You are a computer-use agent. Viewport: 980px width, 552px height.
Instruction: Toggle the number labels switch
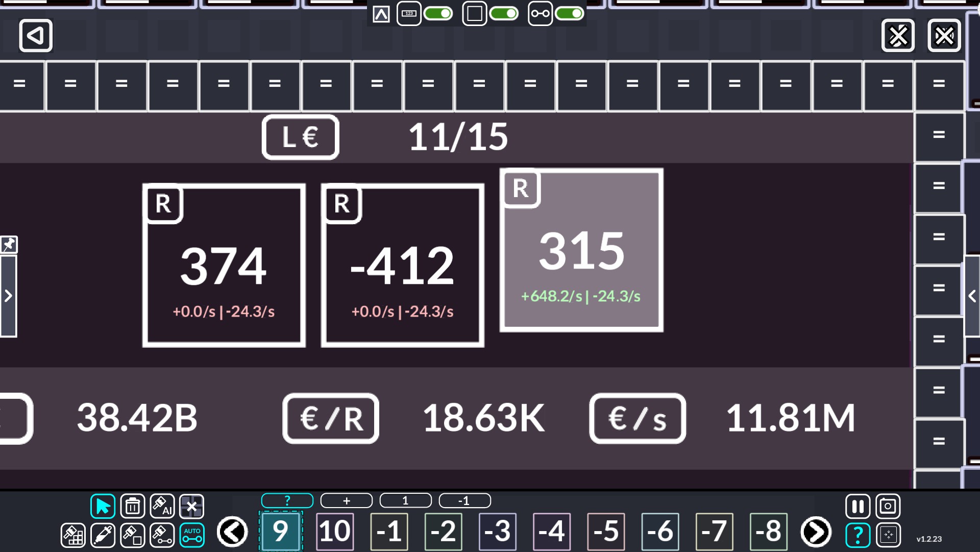438,14
